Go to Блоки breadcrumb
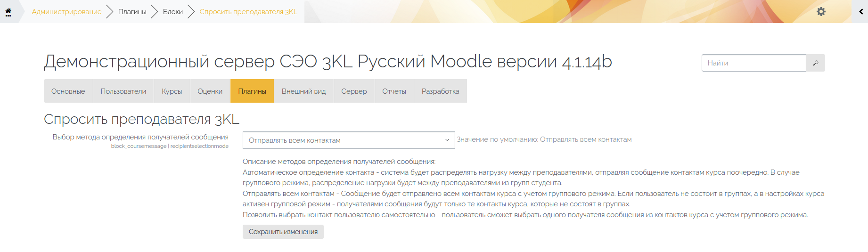Image resolution: width=868 pixels, height=252 pixels. 173,12
